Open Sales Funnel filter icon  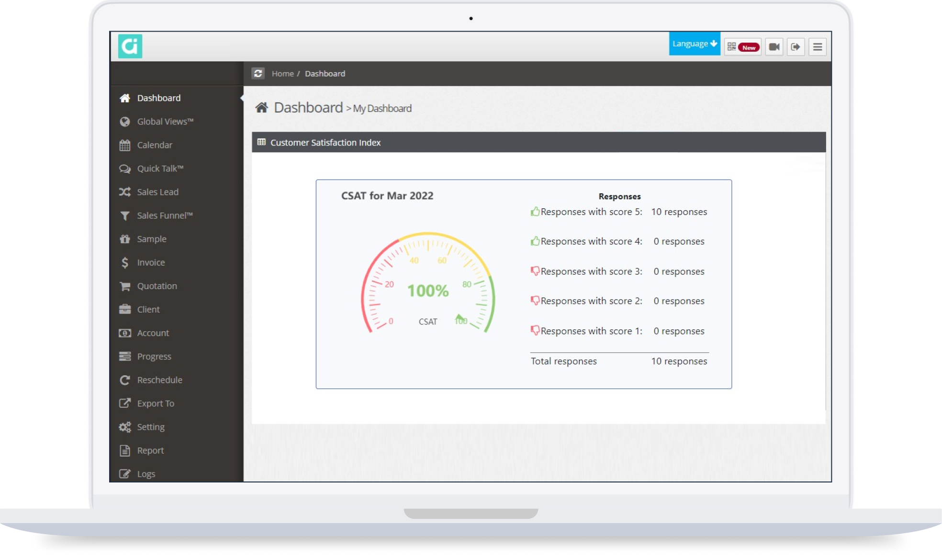point(125,216)
